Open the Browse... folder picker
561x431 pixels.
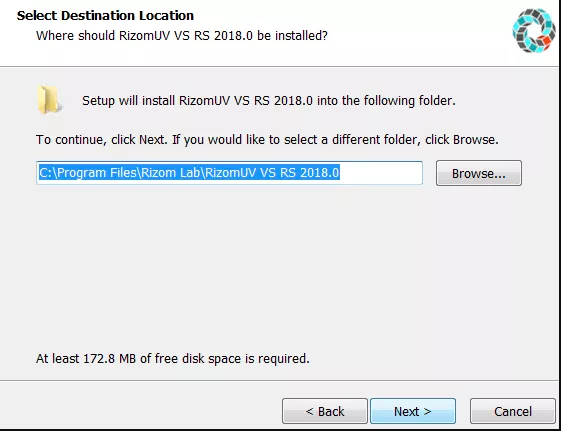(479, 173)
